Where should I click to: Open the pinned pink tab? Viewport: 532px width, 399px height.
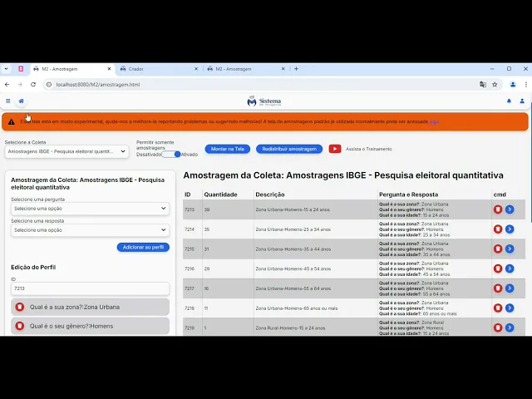tap(21, 69)
